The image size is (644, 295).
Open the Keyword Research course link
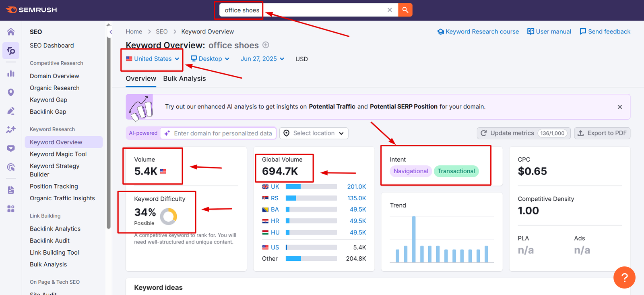point(478,31)
